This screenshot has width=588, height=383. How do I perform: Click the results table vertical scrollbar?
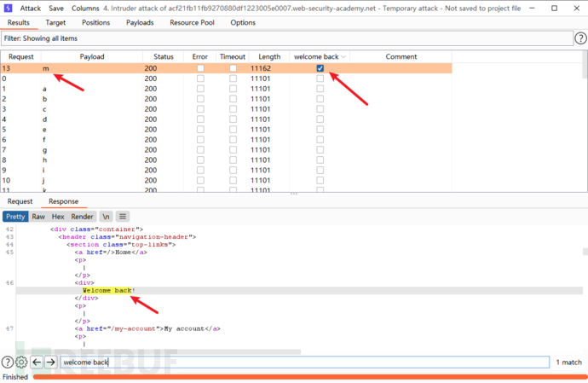pos(585,65)
